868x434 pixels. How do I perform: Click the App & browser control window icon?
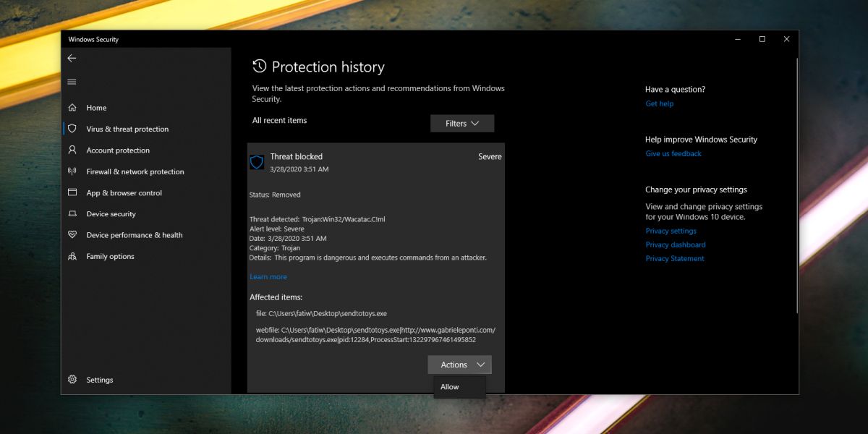click(x=72, y=192)
